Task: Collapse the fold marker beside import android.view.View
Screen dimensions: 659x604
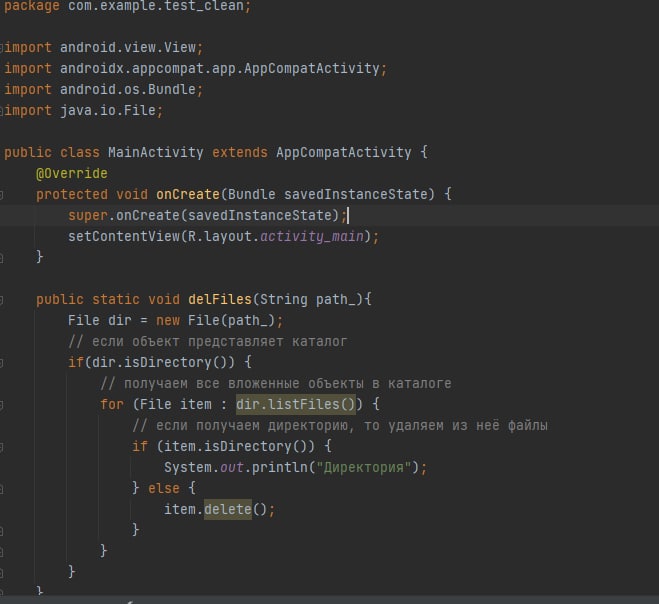Action: tap(1, 47)
